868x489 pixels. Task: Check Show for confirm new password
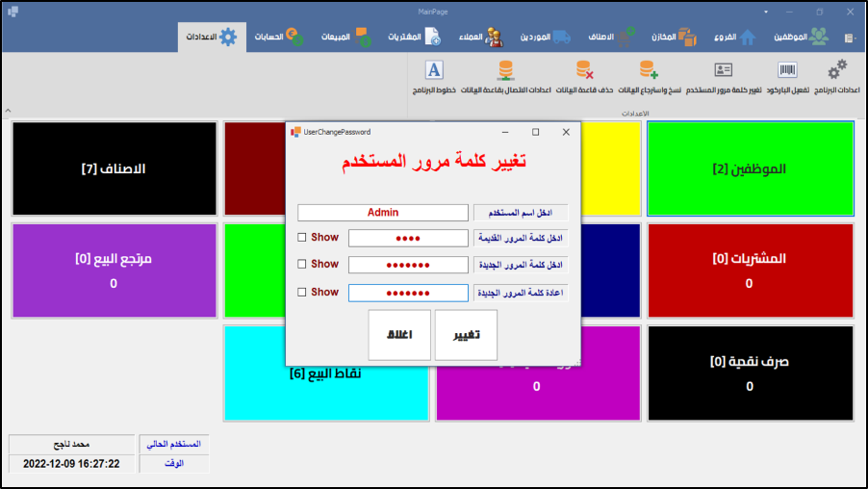click(x=302, y=292)
